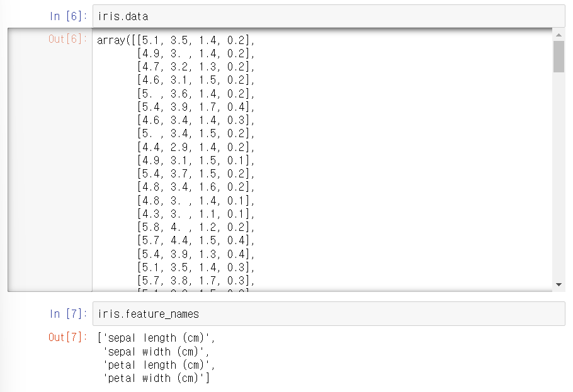Click the array row [5.7, 4.4, 1.5, 0.4]
573x392 pixels.
pos(195,240)
